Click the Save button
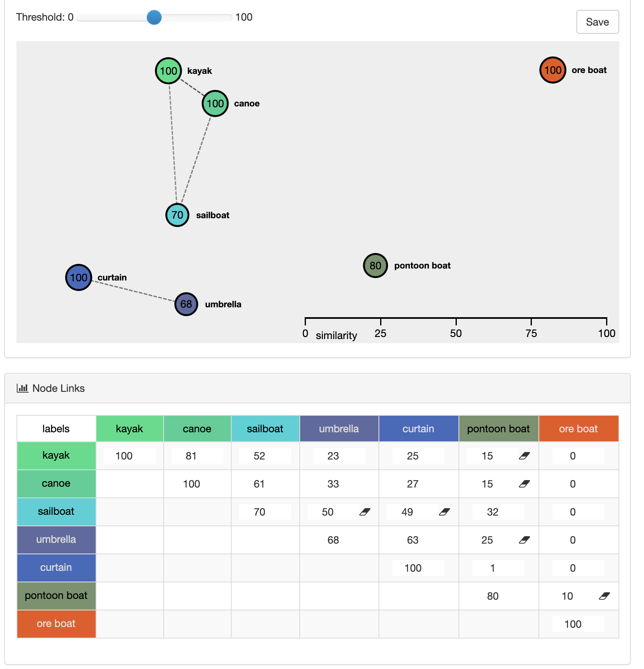 coord(597,22)
